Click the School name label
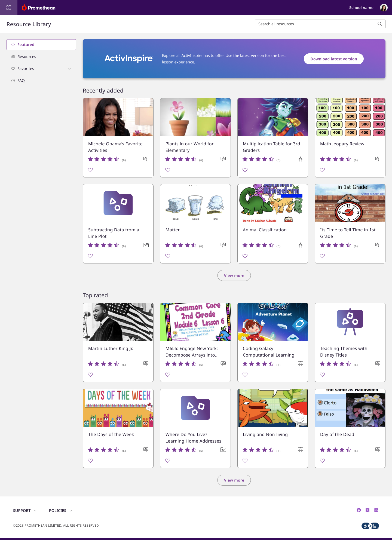 [361, 8]
